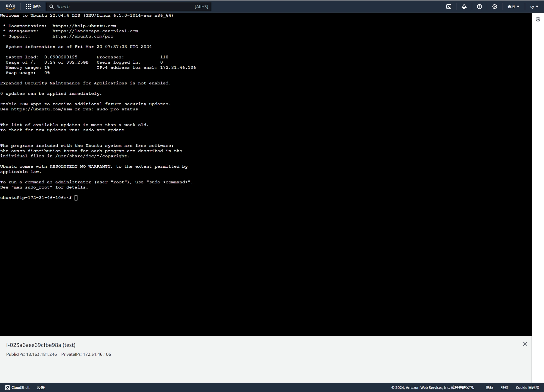Open the 隐私 privacy link
Image resolution: width=544 pixels, height=392 pixels.
(x=489, y=387)
